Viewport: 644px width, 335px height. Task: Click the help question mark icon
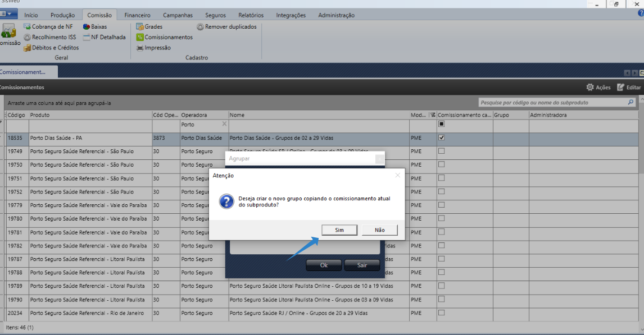[x=641, y=13]
